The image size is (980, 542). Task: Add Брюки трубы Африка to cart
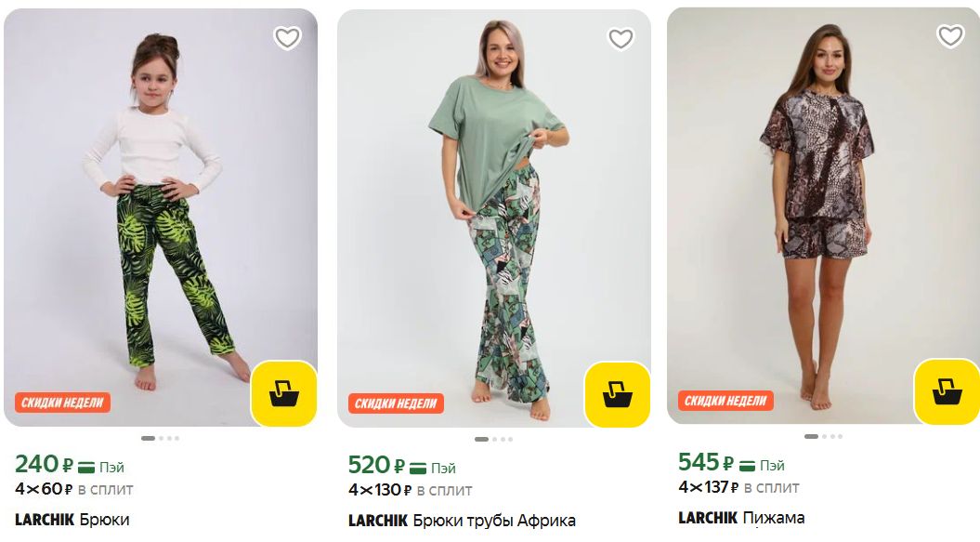pyautogui.click(x=618, y=395)
